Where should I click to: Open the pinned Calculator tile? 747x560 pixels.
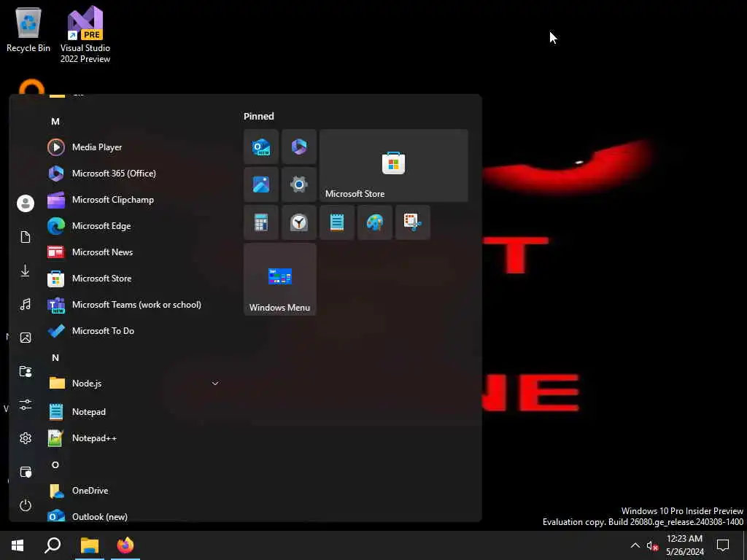click(x=261, y=222)
